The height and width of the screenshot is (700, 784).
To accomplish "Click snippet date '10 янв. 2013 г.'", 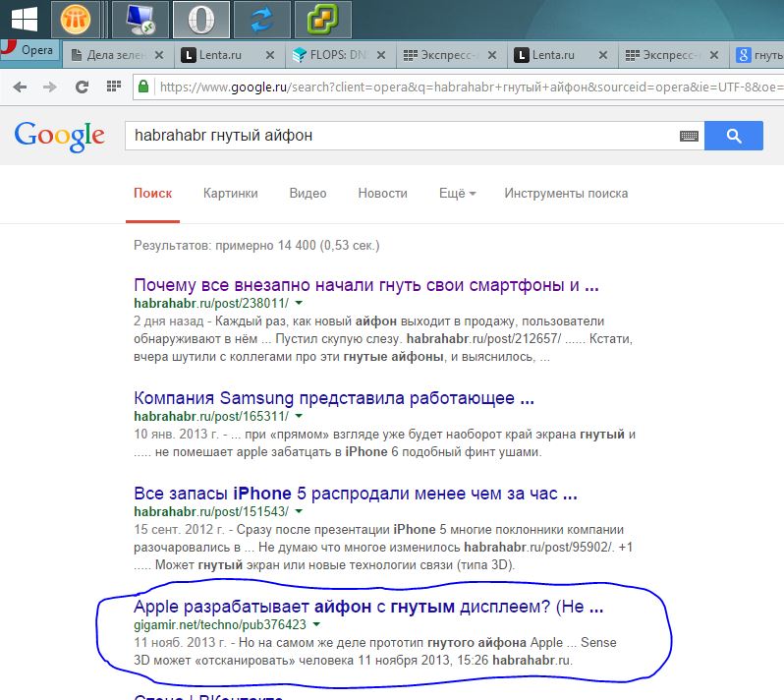I will tap(178, 434).
